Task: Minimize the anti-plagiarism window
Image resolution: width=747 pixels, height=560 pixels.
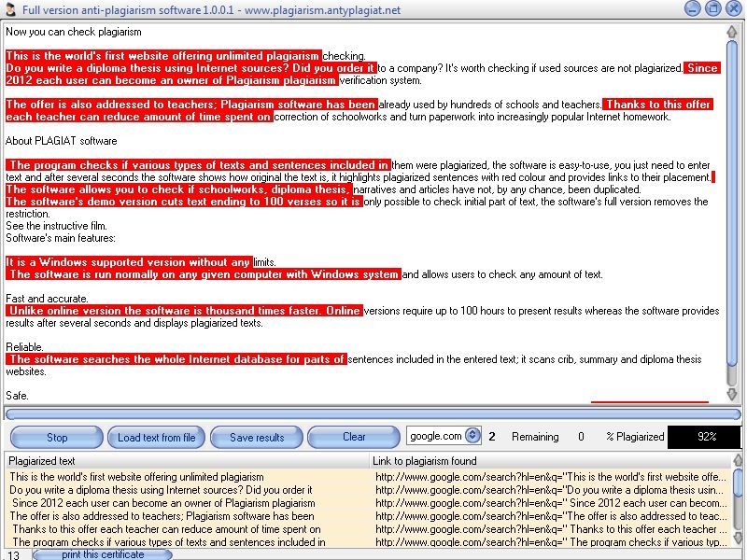Action: (692, 8)
